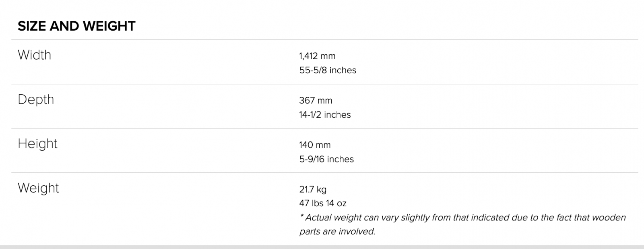Select the Weight row label
This screenshot has height=249, width=644.
[x=38, y=188]
